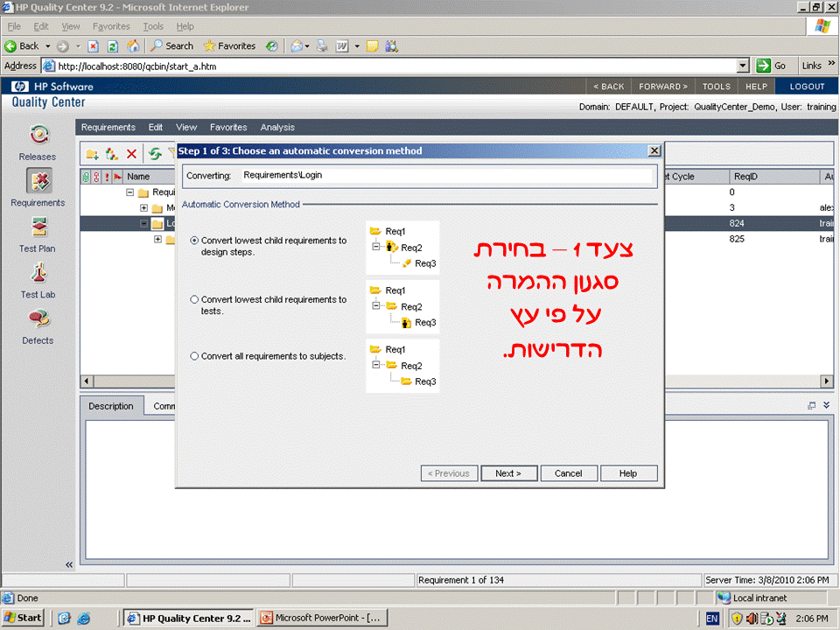Click the Start button
The image size is (840, 630).
(23, 618)
